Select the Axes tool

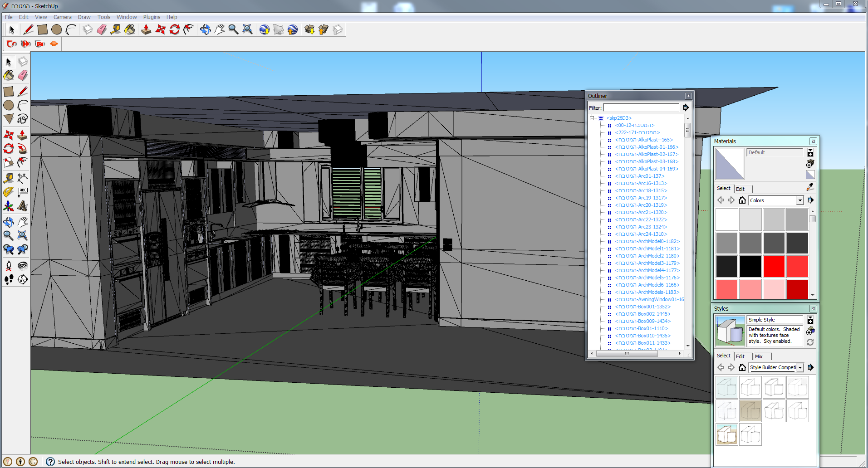pyautogui.click(x=9, y=206)
